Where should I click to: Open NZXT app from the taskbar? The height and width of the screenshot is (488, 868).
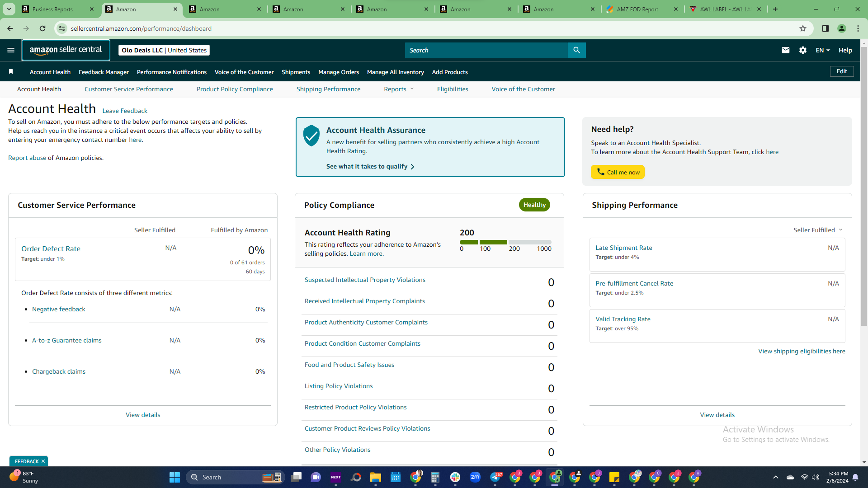tap(336, 477)
